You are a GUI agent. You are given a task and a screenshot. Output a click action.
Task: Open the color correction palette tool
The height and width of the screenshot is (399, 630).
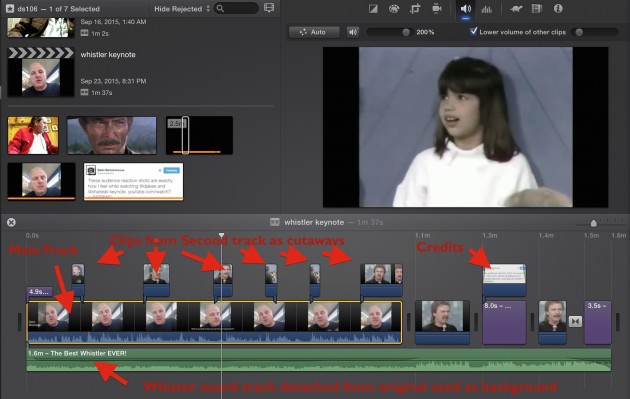tap(394, 8)
